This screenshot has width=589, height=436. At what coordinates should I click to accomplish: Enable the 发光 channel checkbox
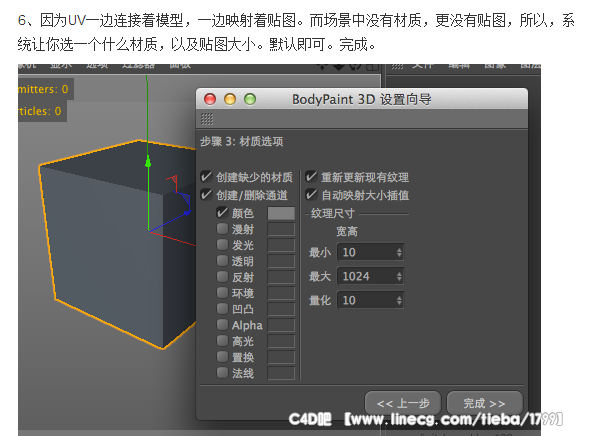click(222, 244)
